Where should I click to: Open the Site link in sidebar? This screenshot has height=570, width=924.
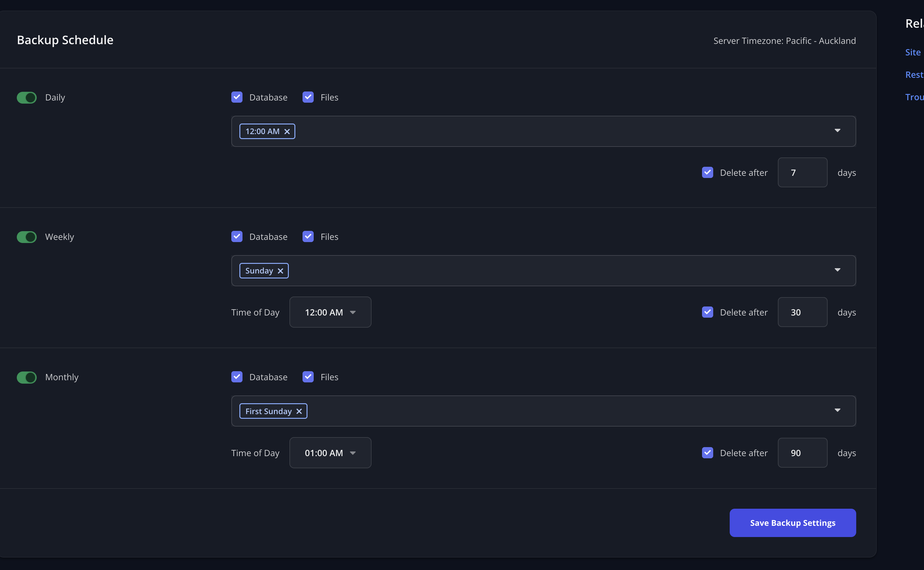click(x=913, y=52)
